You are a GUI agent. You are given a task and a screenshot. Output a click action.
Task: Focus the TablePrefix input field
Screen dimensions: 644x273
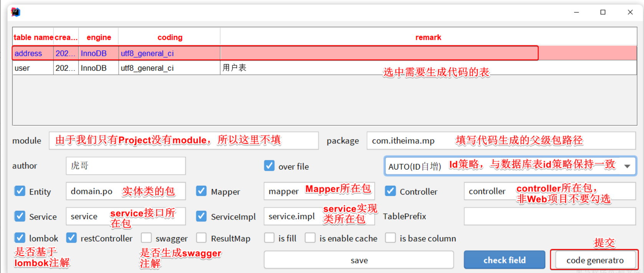tap(550, 216)
